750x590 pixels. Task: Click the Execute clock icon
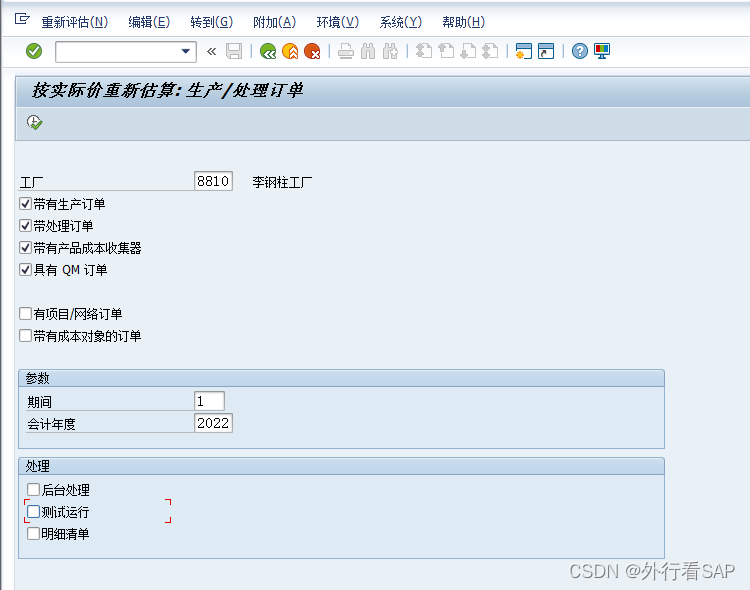pyautogui.click(x=34, y=123)
